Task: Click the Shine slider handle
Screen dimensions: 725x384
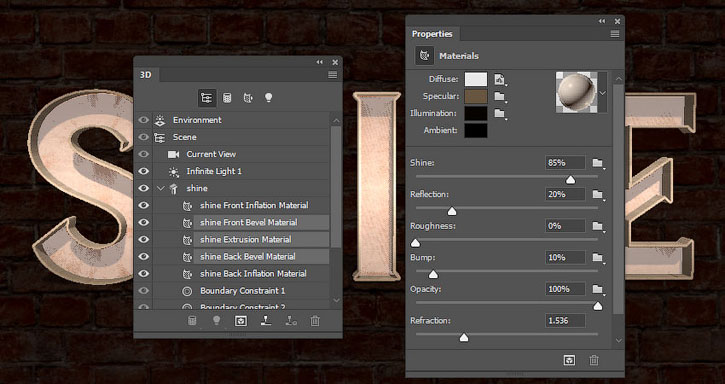Action: [x=571, y=180]
